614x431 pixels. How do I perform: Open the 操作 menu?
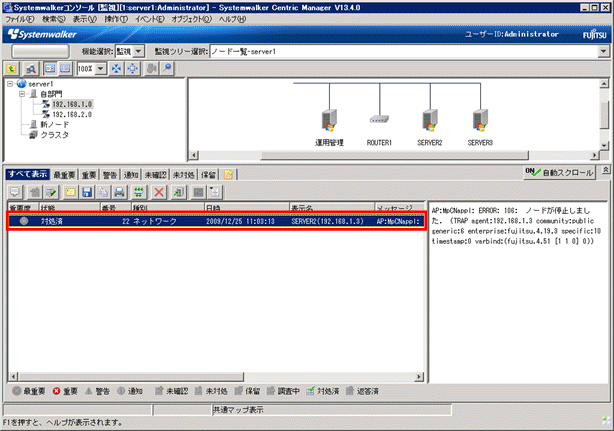[116, 19]
